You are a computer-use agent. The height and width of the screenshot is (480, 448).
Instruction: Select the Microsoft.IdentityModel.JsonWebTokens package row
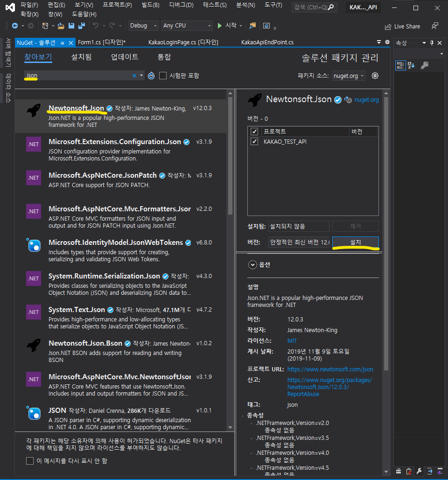[121, 250]
